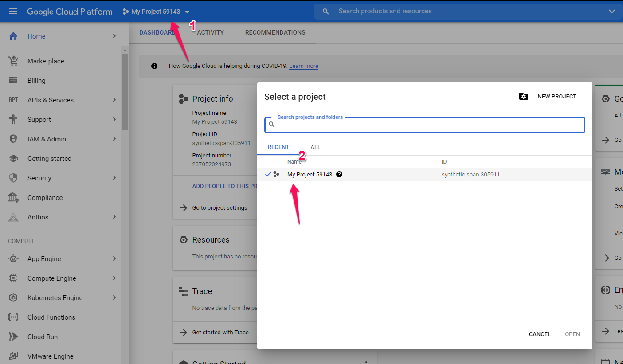623x364 pixels.
Task: Click the APIs & Services icon
Action: coord(13,100)
